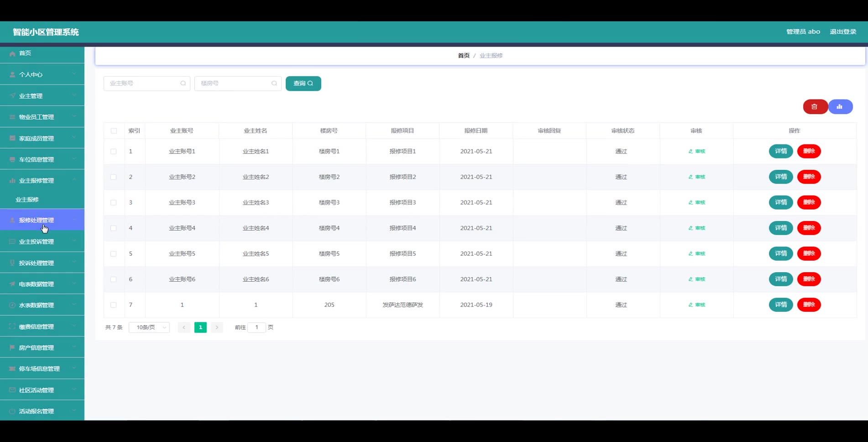Click the icon beside 水表数据管理
868x442 pixels.
pos(12,305)
